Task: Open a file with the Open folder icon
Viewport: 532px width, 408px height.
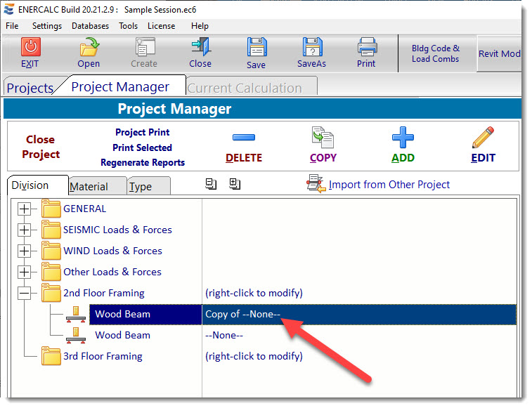Action: [89, 48]
